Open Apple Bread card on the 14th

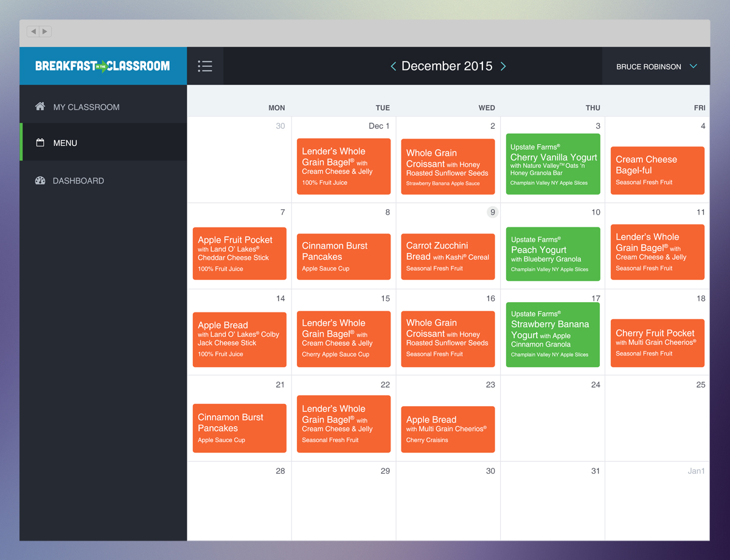[240, 340]
